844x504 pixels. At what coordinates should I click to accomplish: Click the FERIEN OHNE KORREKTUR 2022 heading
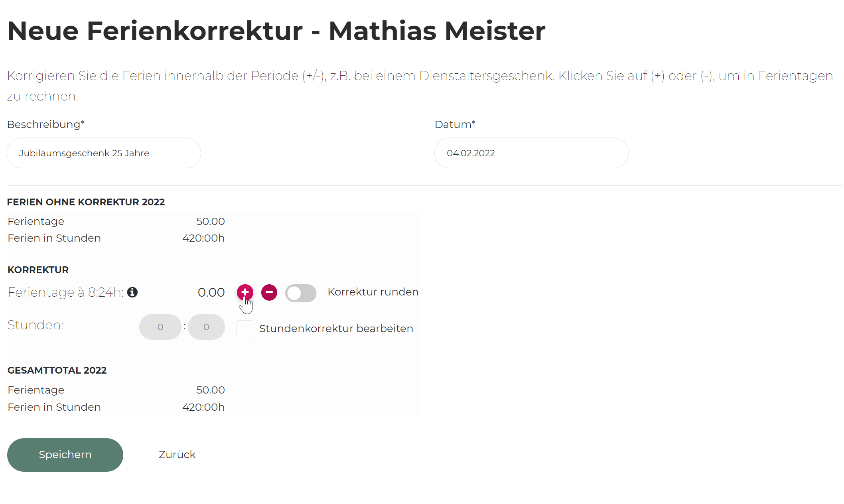pos(86,202)
